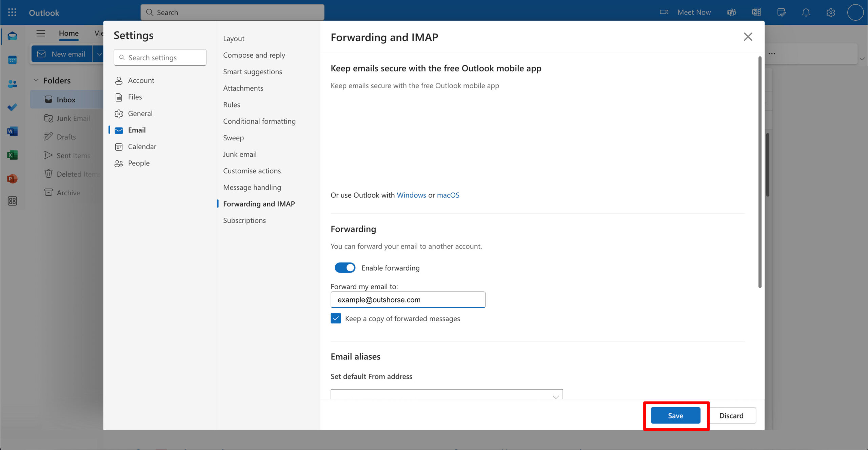Launch PowerPoint from the left rail
This screenshot has height=450, width=868.
(x=13, y=179)
